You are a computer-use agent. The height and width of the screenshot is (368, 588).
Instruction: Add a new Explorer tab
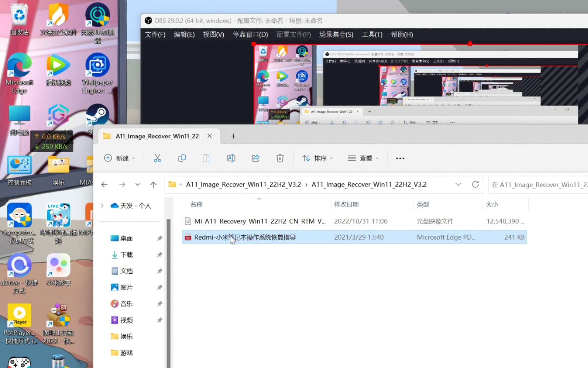pyautogui.click(x=233, y=136)
